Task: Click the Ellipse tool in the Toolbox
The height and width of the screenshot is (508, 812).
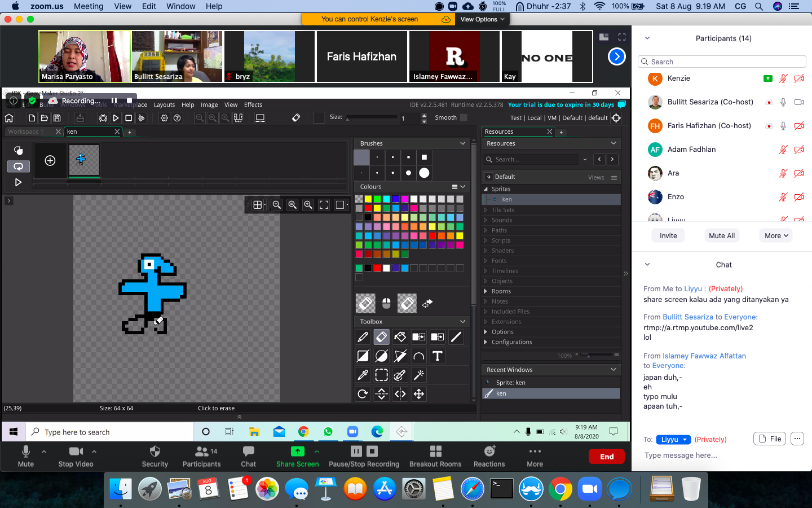Action: point(381,356)
